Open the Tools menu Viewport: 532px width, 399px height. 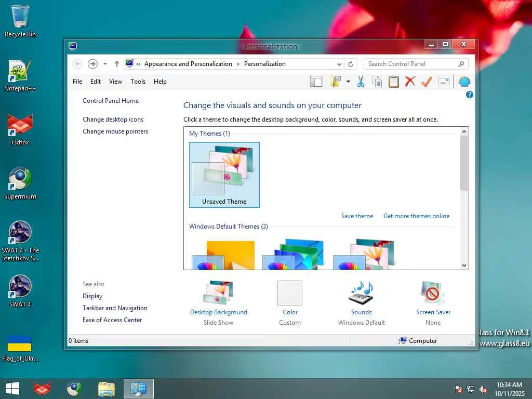tap(138, 82)
